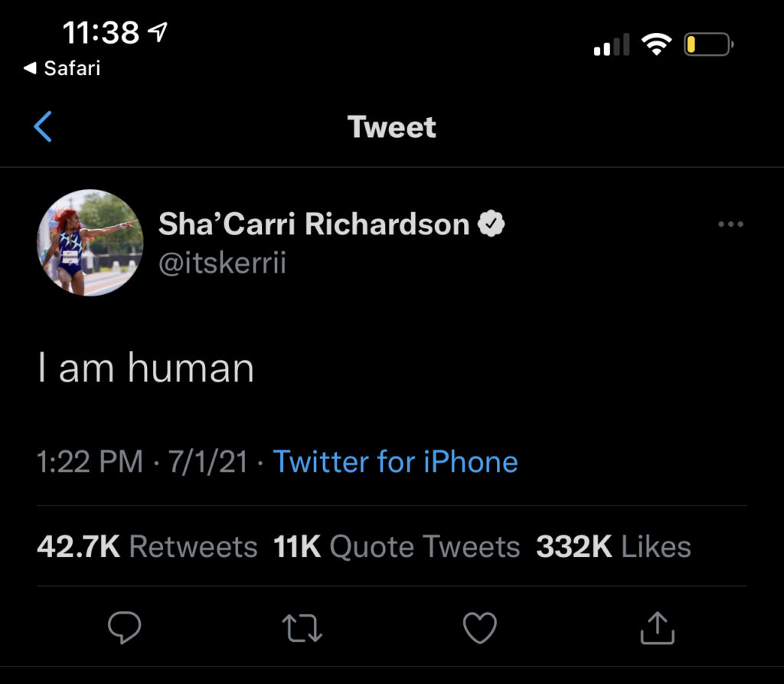The image size is (784, 684).
Task: Open the Twitter for iPhone link
Action: coord(395,462)
